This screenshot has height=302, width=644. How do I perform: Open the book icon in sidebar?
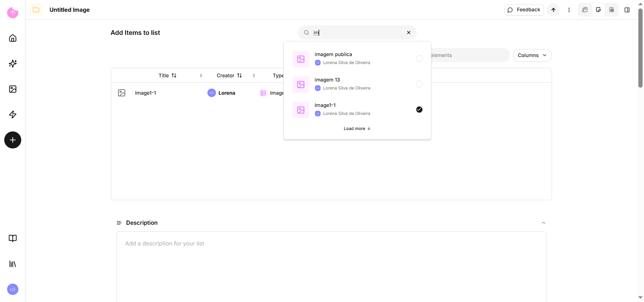pyautogui.click(x=13, y=238)
